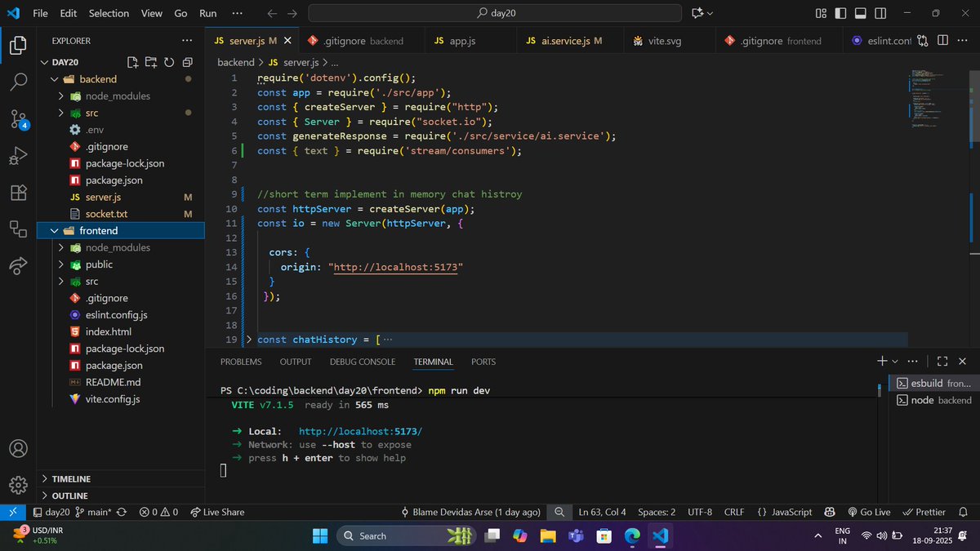Open the Run and Debug view
The height and width of the screenshot is (551, 980).
pyautogui.click(x=18, y=155)
